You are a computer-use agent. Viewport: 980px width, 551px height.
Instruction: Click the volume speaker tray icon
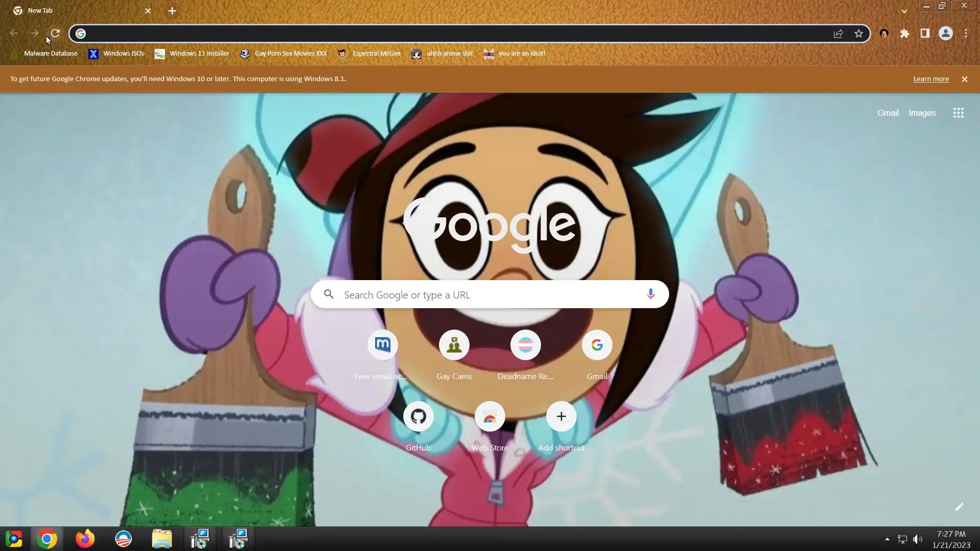coord(918,539)
